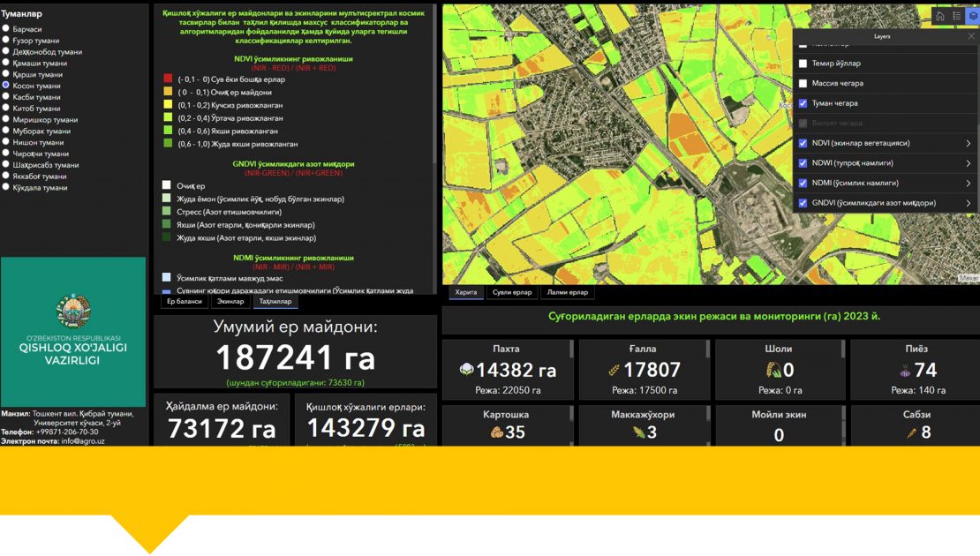Select the Қарши тумани radio button
Viewport: 980px width, 556px height.
(x=6, y=74)
